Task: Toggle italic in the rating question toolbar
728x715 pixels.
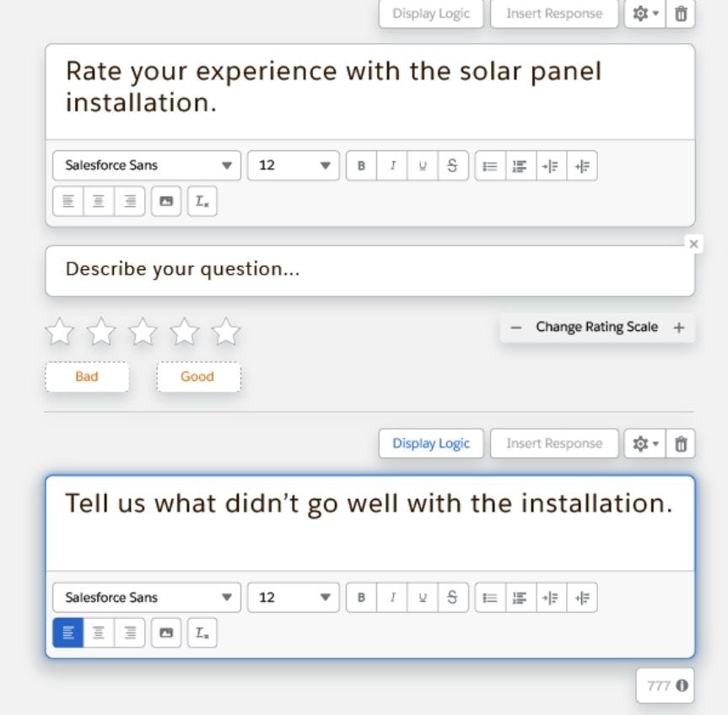Action: point(392,165)
